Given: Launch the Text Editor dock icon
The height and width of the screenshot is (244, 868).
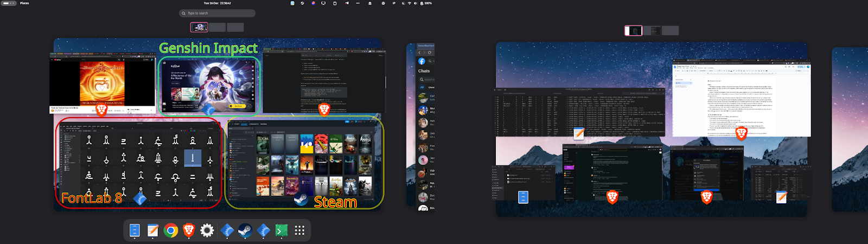Looking at the screenshot, I should tap(153, 231).
